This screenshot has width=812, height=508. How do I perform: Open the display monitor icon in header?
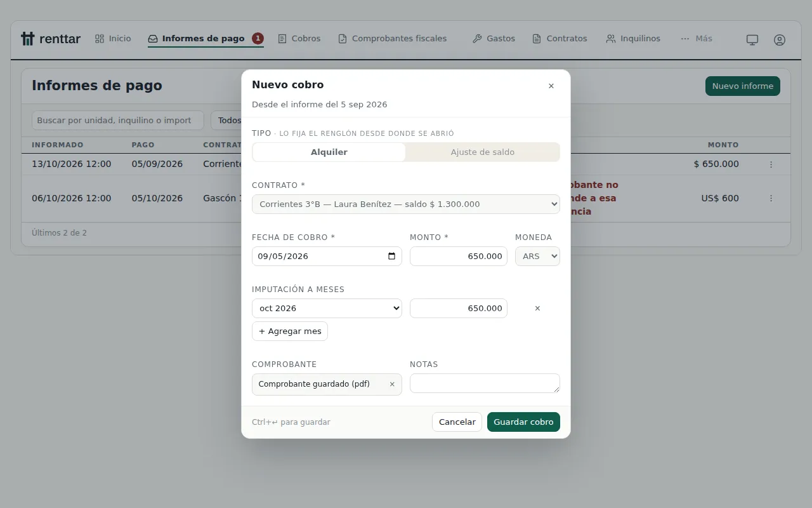(x=752, y=39)
